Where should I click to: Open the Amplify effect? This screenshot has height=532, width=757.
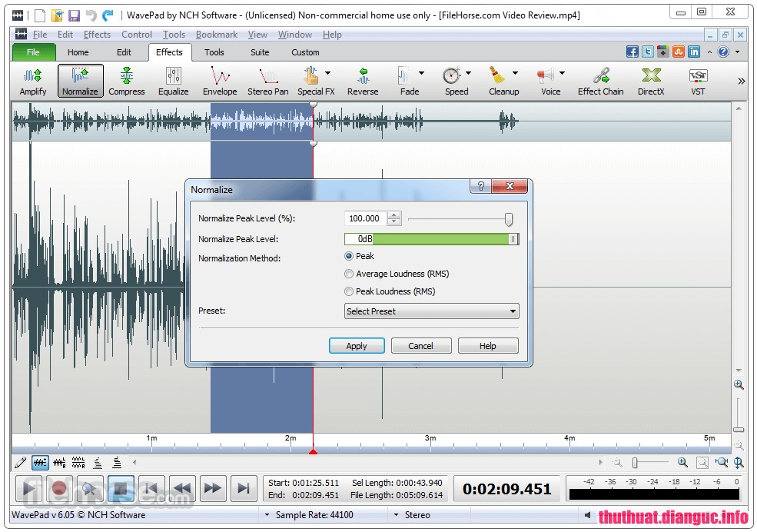pyautogui.click(x=33, y=81)
